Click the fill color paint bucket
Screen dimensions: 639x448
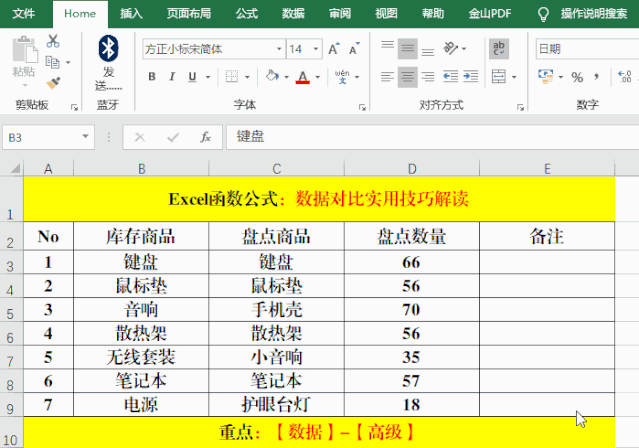coord(273,77)
